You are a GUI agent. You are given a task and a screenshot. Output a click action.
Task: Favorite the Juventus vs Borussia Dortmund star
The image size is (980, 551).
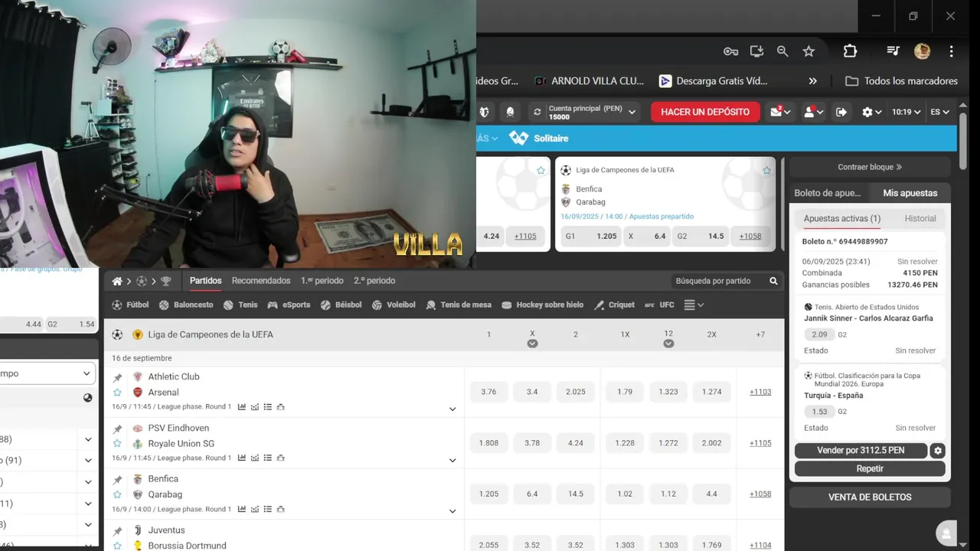point(117,546)
